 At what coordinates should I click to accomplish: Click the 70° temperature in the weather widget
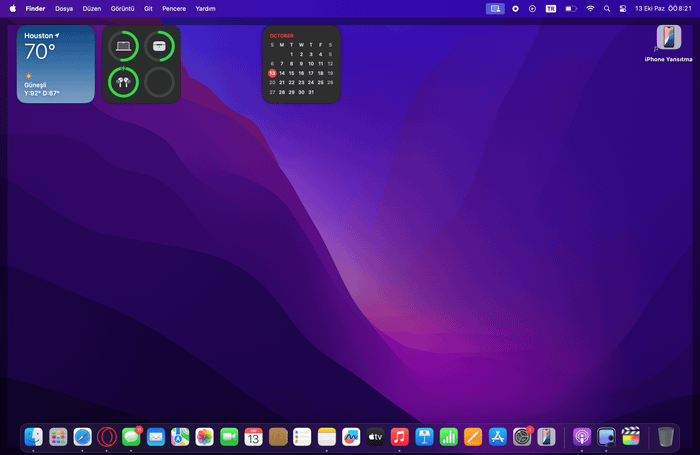coord(40,52)
